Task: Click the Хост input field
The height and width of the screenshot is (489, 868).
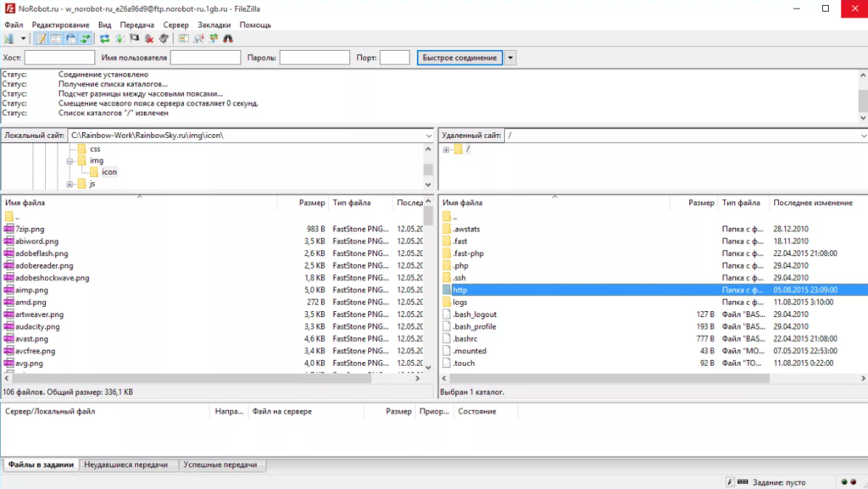Action: tap(59, 58)
